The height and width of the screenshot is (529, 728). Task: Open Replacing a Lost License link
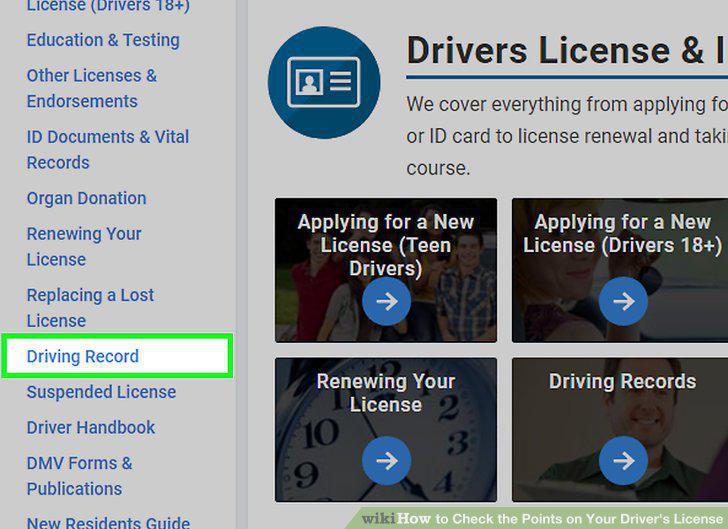[91, 308]
